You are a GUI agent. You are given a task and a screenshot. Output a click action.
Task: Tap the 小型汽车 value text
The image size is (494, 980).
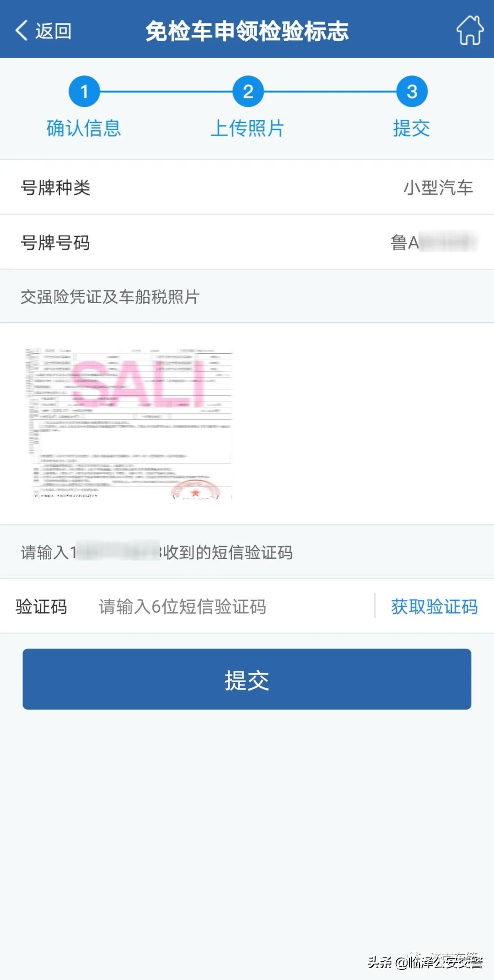[x=438, y=187]
